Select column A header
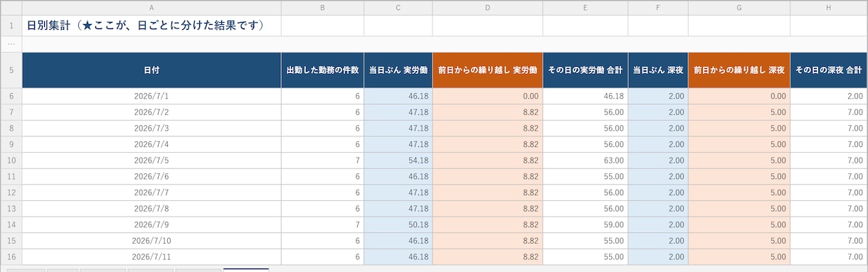Screen dimensions: 868x272 pos(152,8)
